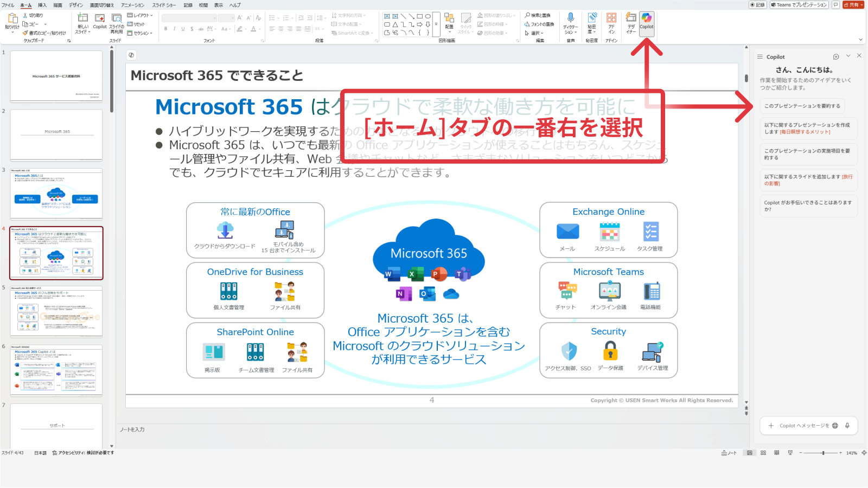This screenshot has width=868, height=488.
Task: Click the Reset (リセット) slide button
Action: 136,24
